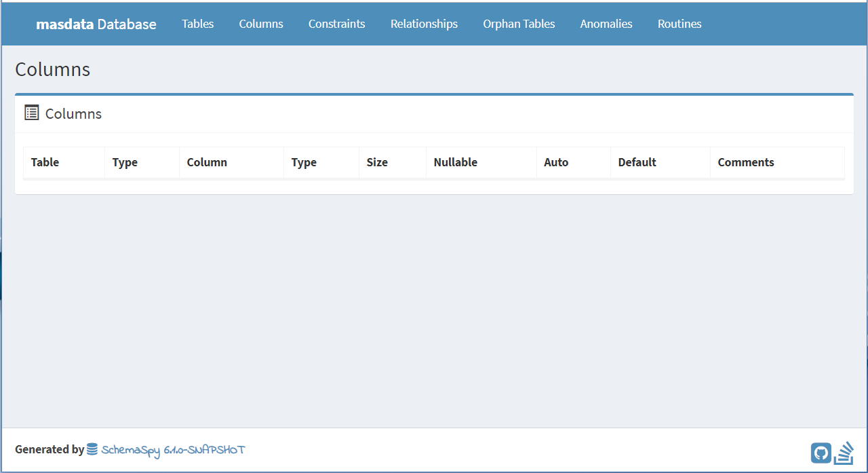The width and height of the screenshot is (868, 473).
Task: Click the Stack Overflow icon in footer
Action: (x=844, y=452)
